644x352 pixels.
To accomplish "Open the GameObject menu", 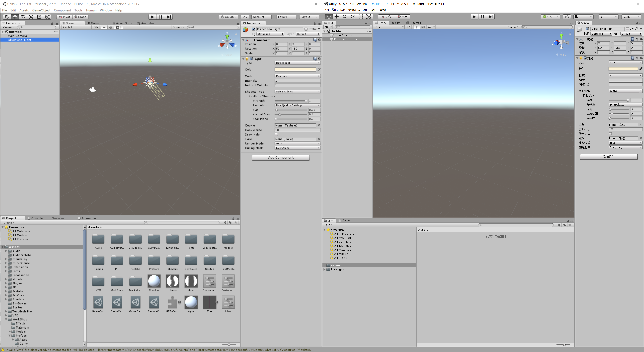I will pyautogui.click(x=41, y=10).
